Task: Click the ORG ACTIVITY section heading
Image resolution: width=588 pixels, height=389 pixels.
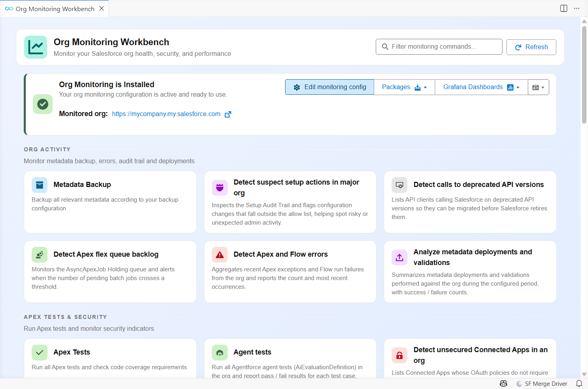Action: point(47,149)
